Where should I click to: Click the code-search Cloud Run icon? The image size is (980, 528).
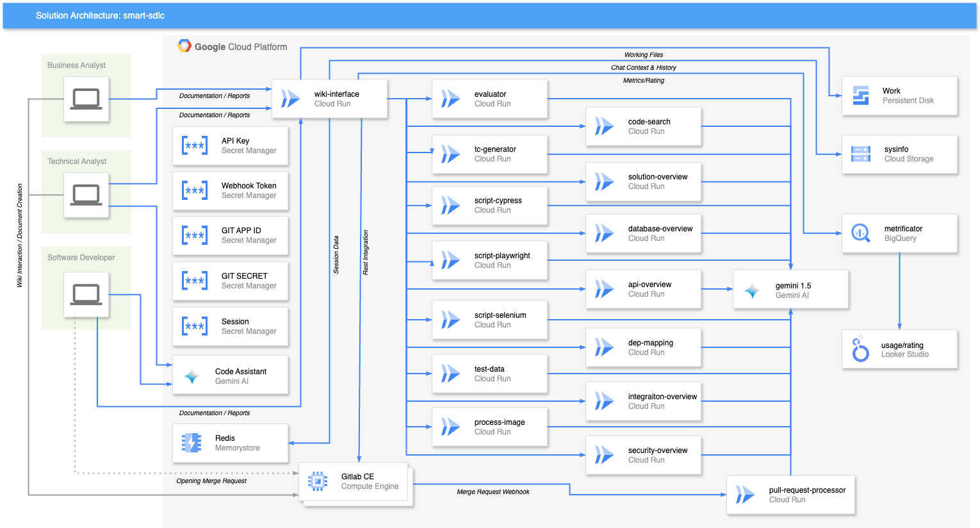click(605, 126)
